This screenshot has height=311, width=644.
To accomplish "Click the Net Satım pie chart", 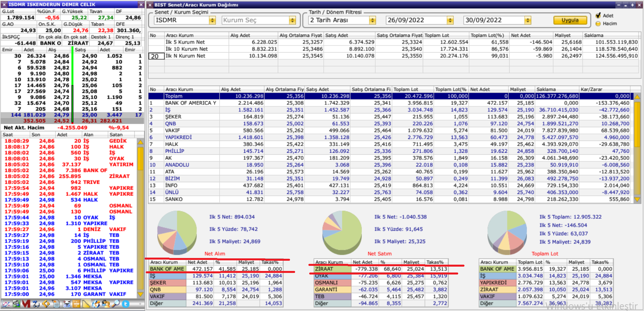I will click(x=342, y=232).
